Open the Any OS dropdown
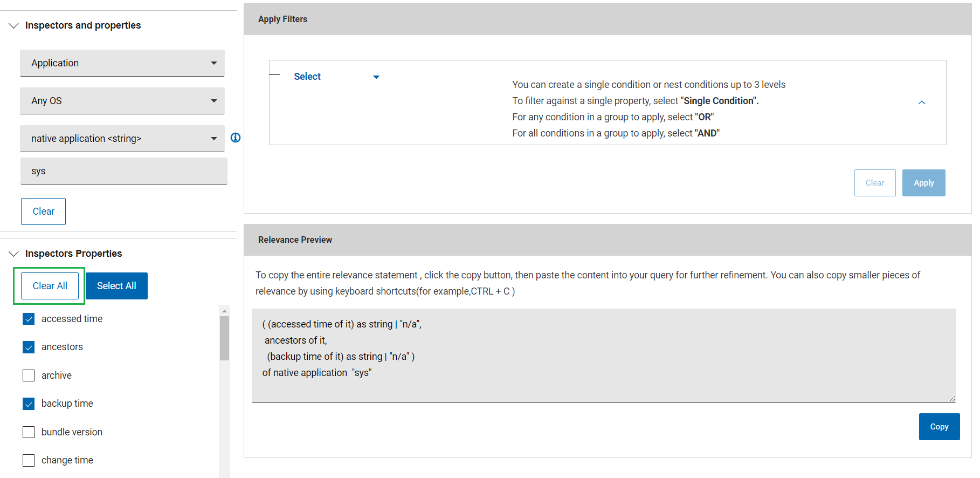Screen dimensions: 980x478 point(122,101)
